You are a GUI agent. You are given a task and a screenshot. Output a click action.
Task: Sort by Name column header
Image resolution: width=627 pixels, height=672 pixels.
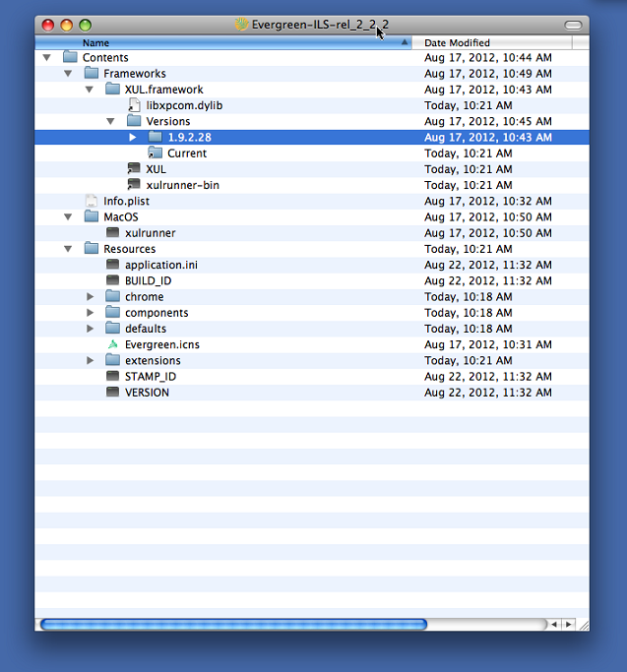(x=224, y=42)
